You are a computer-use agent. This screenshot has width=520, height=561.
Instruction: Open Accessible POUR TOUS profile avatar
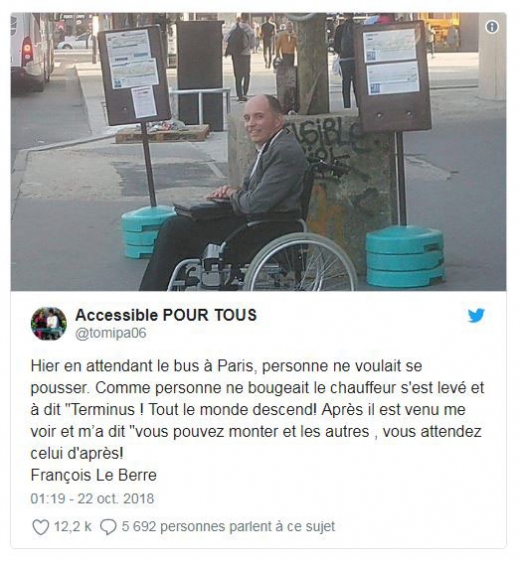[49, 323]
